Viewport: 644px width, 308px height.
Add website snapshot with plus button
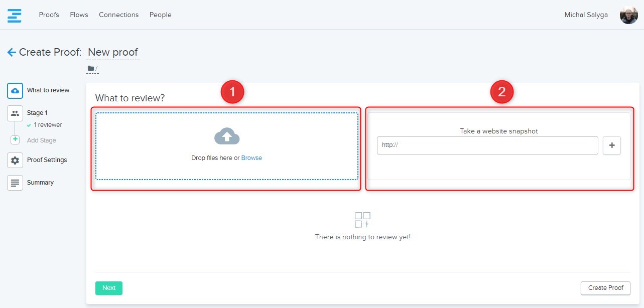[611, 145]
